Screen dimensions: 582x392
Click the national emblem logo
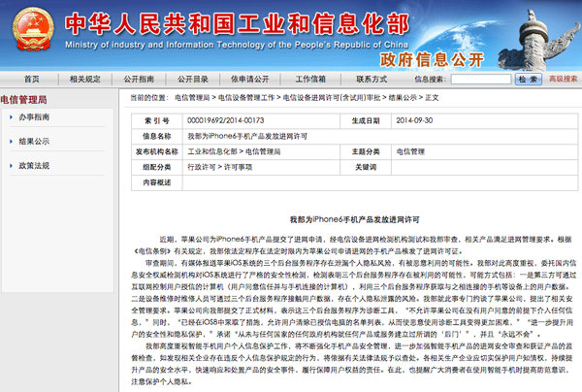(33, 28)
